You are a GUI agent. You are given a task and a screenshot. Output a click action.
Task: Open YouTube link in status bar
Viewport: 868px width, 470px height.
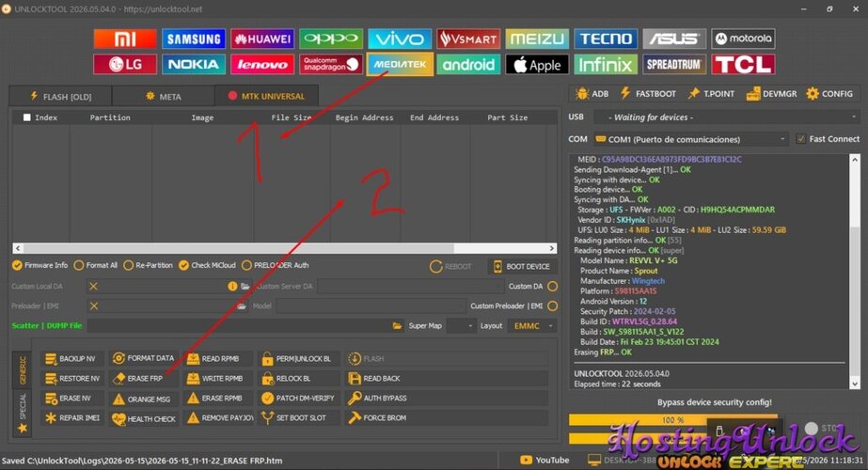tap(544, 460)
